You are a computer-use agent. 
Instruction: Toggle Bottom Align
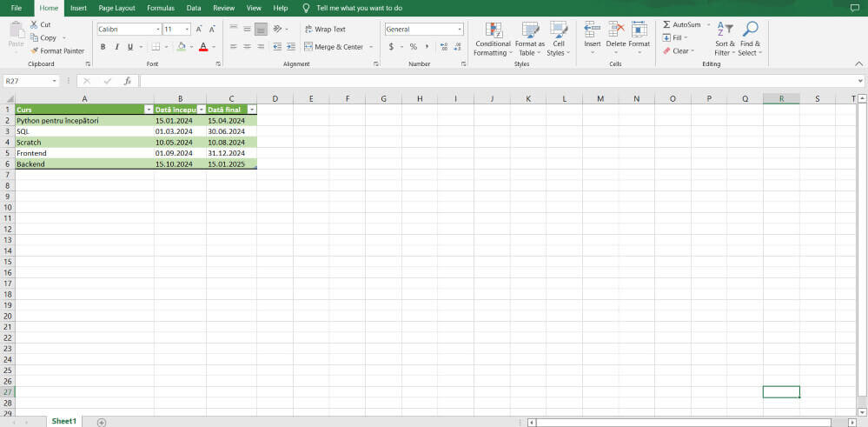click(262, 29)
